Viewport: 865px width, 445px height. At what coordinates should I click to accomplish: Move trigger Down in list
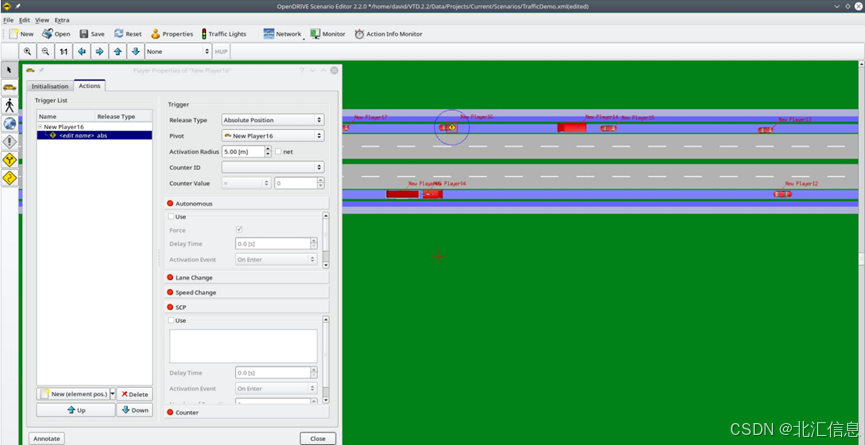[x=135, y=410]
